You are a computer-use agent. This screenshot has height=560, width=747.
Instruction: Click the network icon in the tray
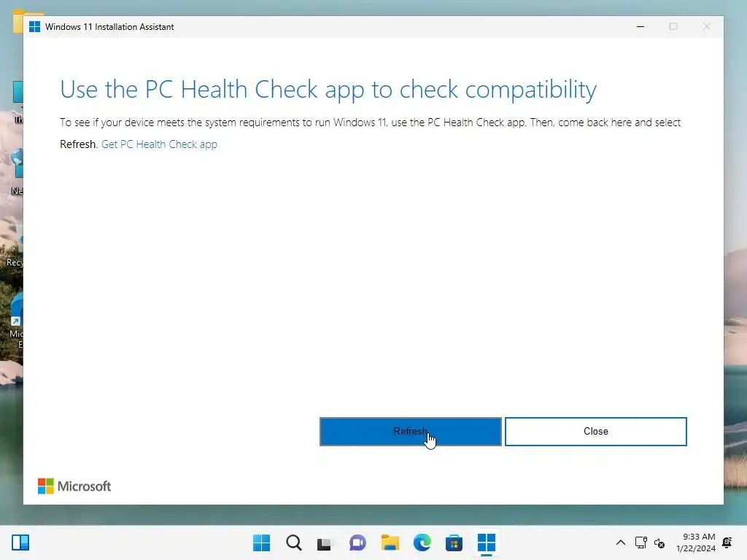(640, 542)
